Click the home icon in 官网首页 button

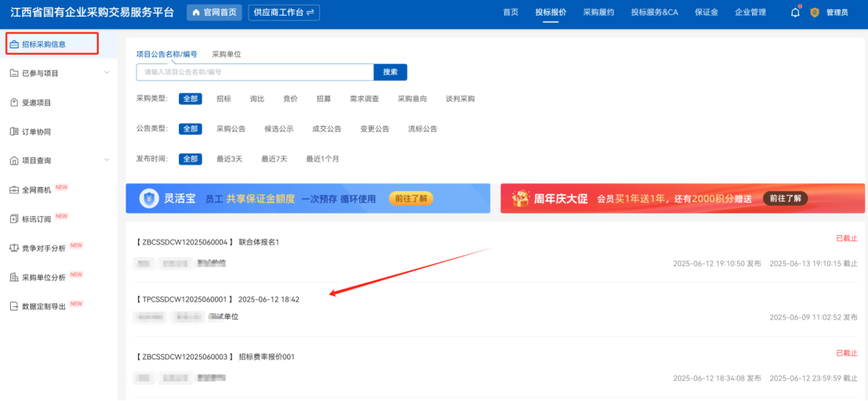click(196, 13)
